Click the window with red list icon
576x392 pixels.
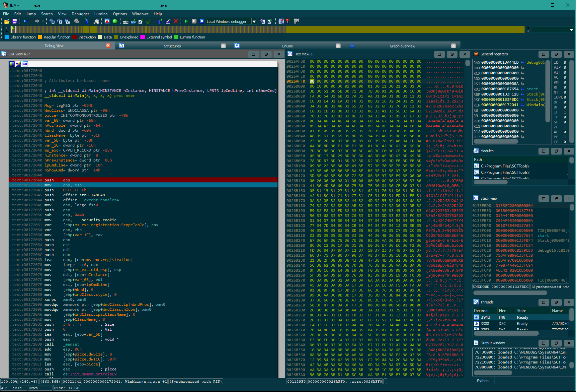pyautogui.click(x=281, y=21)
